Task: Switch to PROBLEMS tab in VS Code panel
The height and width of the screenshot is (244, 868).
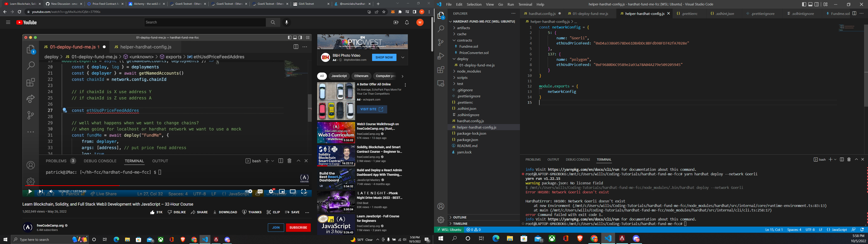Action: 533,160
